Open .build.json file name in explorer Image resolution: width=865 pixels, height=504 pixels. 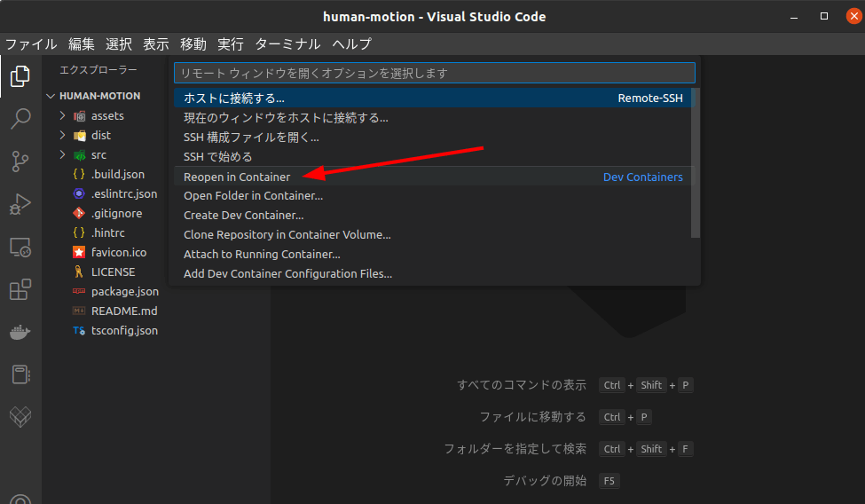(x=118, y=175)
